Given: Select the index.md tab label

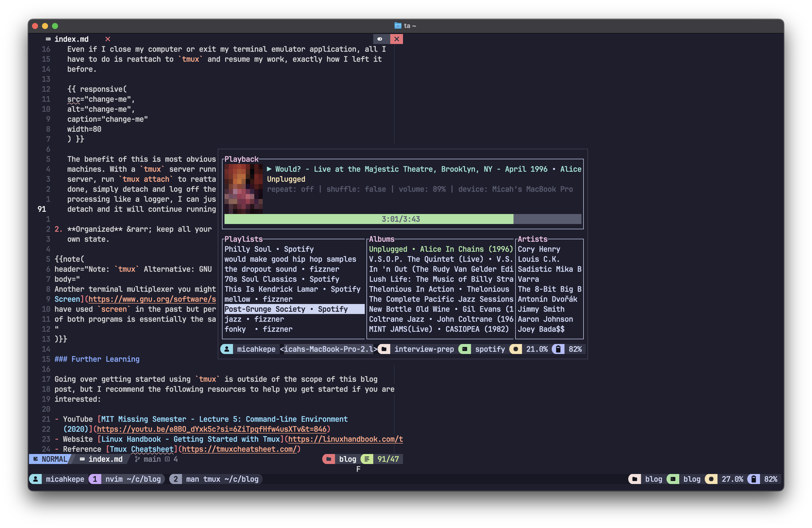Looking at the screenshot, I should [x=72, y=39].
